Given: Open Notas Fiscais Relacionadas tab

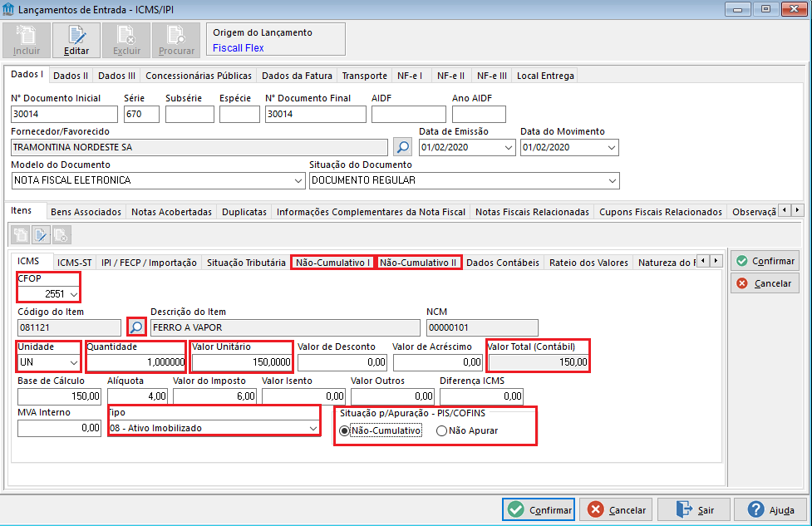Looking at the screenshot, I should 532,212.
